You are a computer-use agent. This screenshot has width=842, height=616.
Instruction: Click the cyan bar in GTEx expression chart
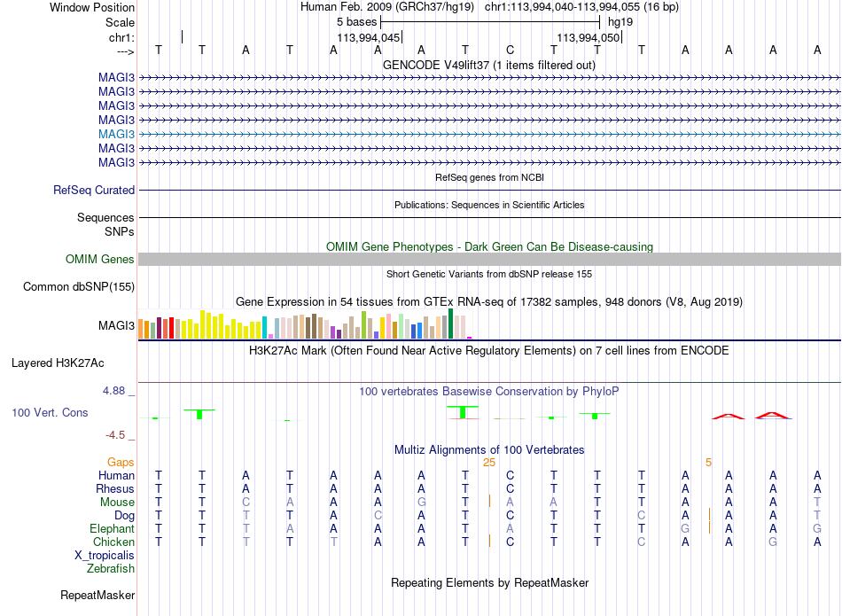(265, 328)
